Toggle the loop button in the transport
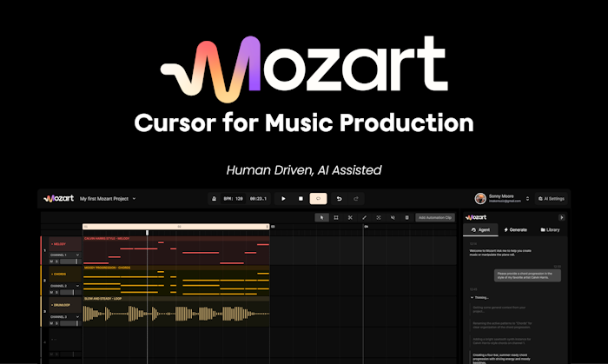The width and height of the screenshot is (608, 364). 318,198
